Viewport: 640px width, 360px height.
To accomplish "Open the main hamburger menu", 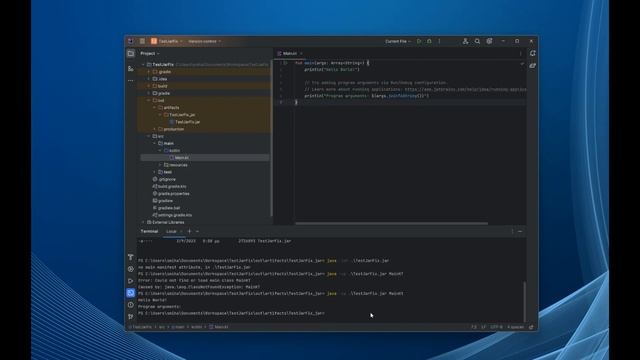I will (142, 41).
